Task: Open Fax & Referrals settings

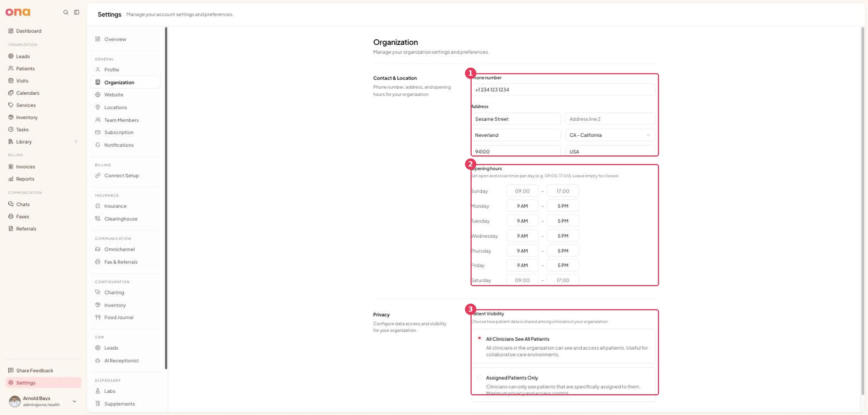Action: 125,262
